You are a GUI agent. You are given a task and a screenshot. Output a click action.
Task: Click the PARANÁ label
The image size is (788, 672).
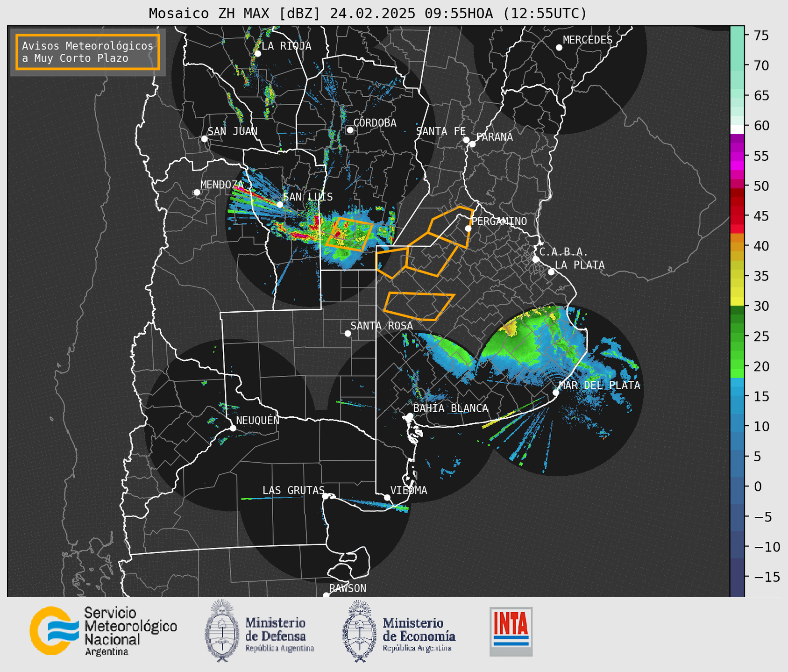494,137
